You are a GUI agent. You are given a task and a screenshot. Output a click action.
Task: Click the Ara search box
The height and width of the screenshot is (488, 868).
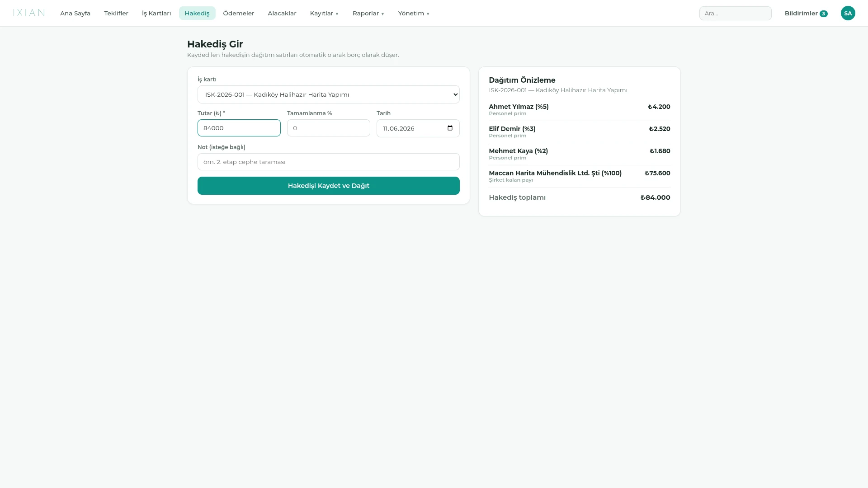pyautogui.click(x=735, y=13)
